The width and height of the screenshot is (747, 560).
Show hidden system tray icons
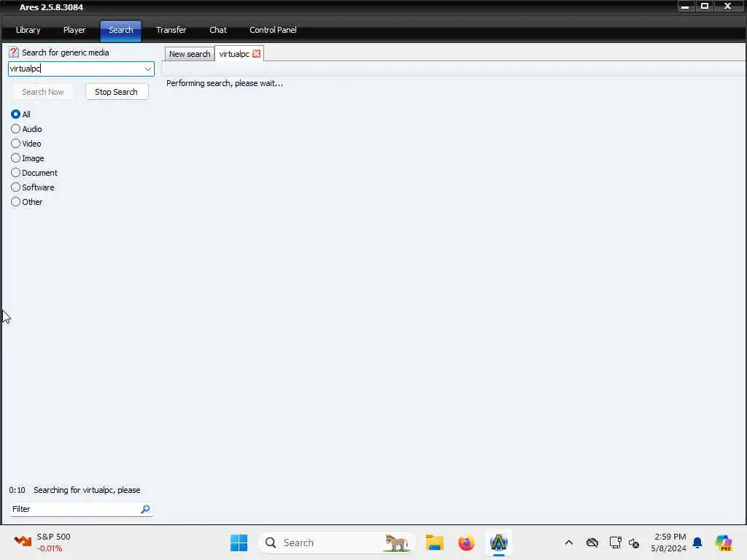coord(569,542)
